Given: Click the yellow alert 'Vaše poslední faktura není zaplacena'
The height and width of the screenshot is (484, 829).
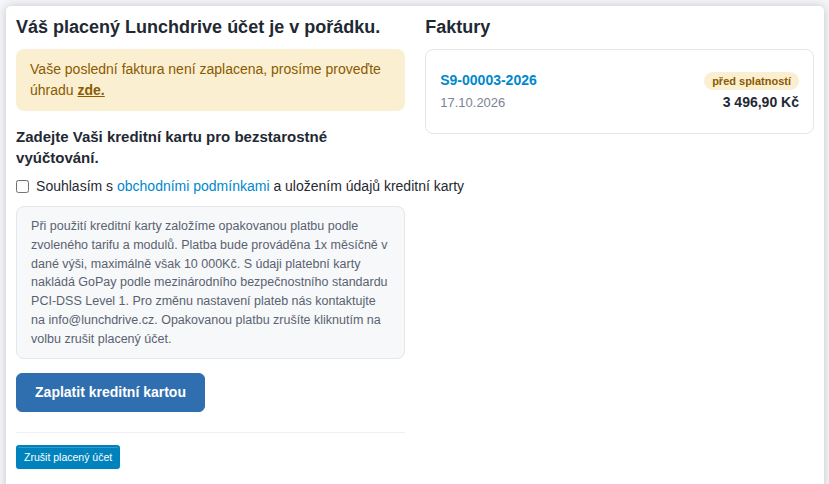Looking at the screenshot, I should point(210,80).
